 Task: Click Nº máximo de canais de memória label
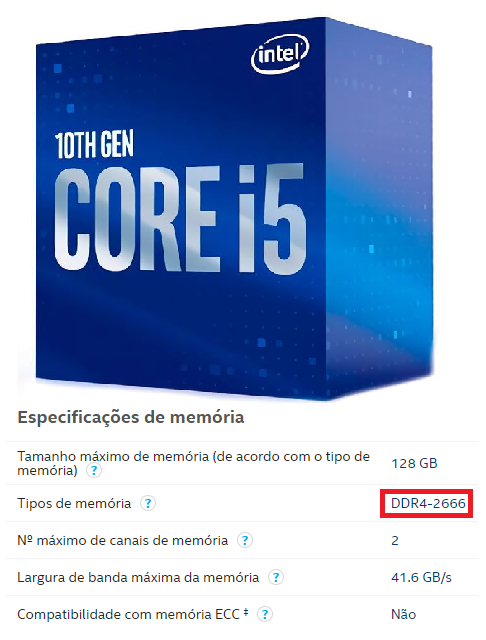pyautogui.click(x=122, y=540)
